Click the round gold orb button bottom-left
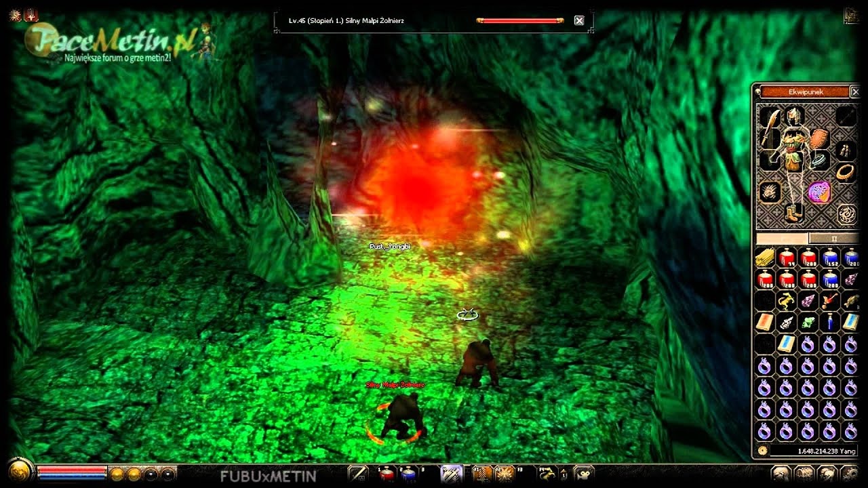 [20, 472]
